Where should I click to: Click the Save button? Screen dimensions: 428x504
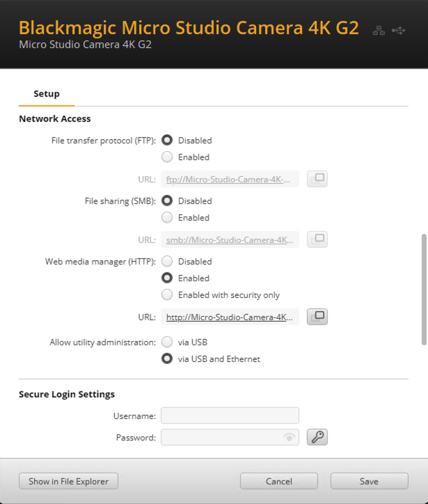[x=370, y=481]
